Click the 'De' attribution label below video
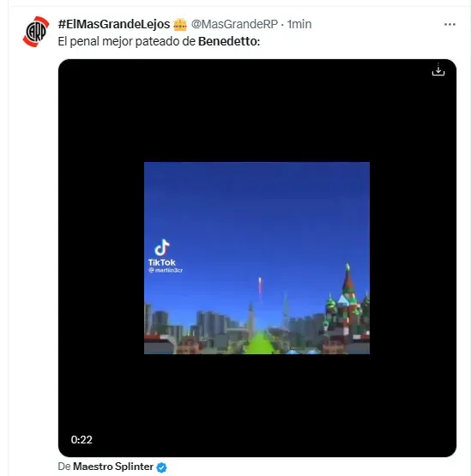Image resolution: width=471 pixels, height=476 pixels. 64,467
